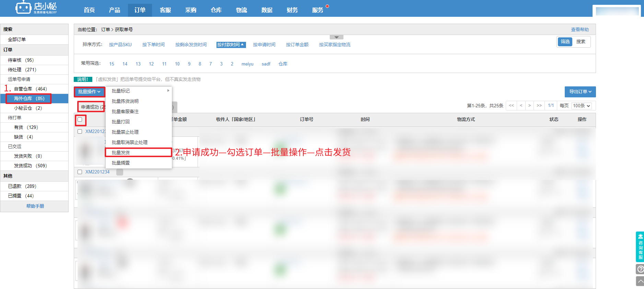The height and width of the screenshot is (289, 644).
Task: Go to the first page with <<
Action: tap(511, 106)
